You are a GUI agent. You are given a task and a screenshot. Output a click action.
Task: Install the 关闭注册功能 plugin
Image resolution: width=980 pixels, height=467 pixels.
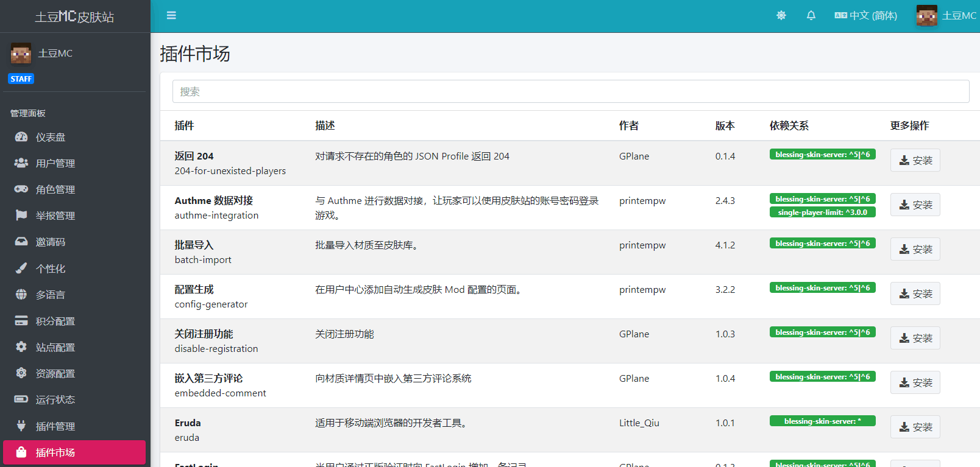(915, 338)
